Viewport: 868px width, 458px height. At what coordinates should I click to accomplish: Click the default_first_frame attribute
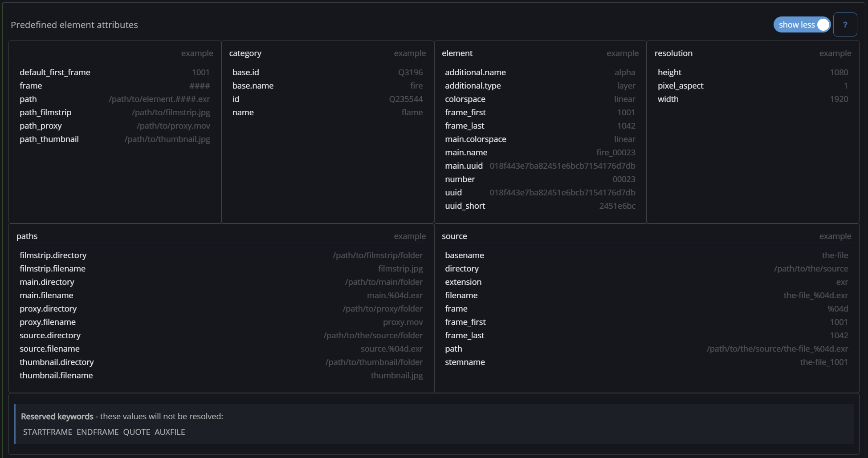tap(55, 72)
